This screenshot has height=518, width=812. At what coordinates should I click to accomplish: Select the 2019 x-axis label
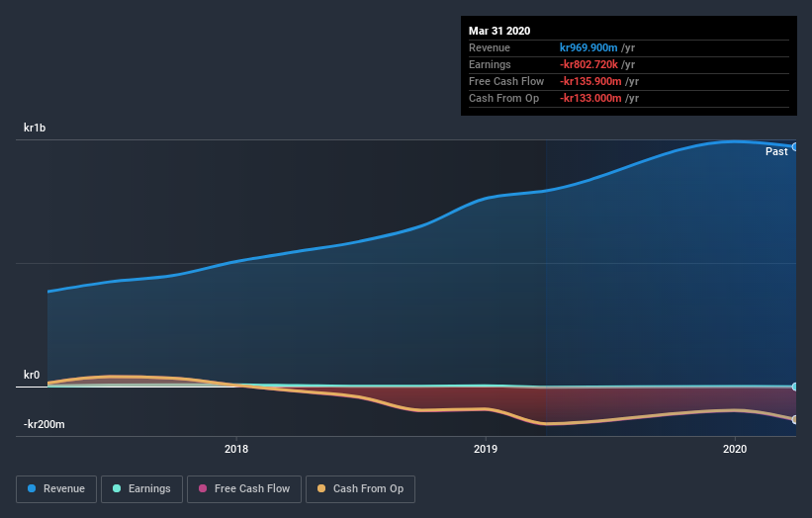[486, 449]
